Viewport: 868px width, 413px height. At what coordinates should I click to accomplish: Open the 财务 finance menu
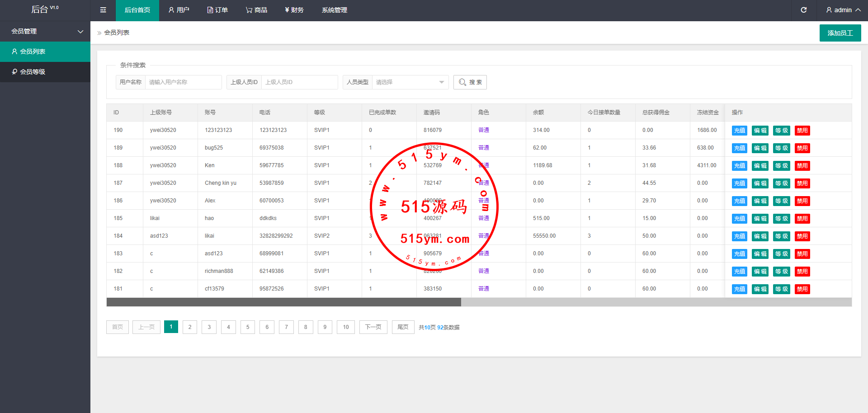click(x=294, y=10)
